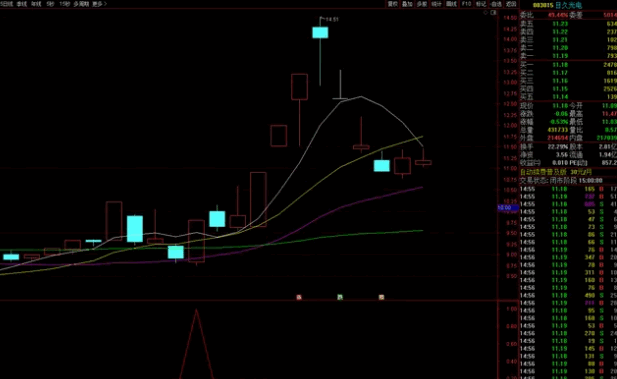This screenshot has height=379, width=617.
Task: Click the 复权 adjustment button
Action: 392,4
